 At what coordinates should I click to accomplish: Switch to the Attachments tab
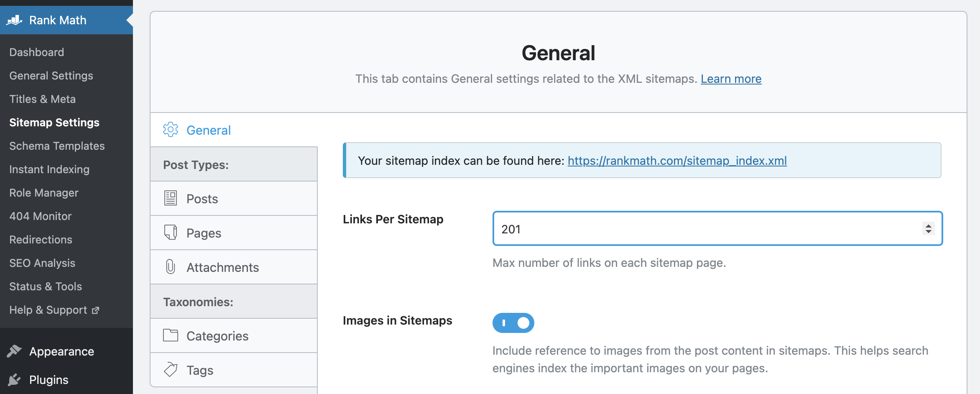[222, 267]
